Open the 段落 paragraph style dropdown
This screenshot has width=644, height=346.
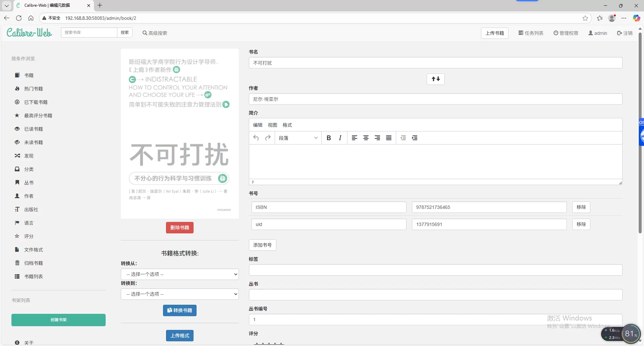point(298,138)
